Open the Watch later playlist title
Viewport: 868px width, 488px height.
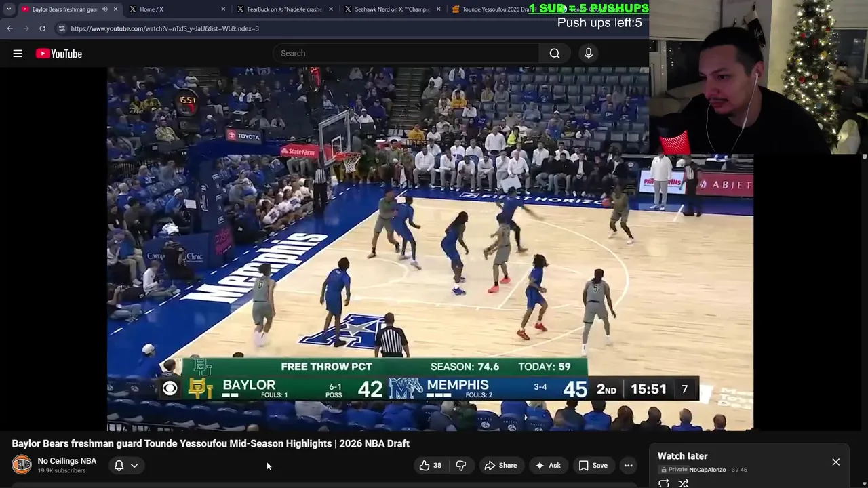click(x=682, y=456)
